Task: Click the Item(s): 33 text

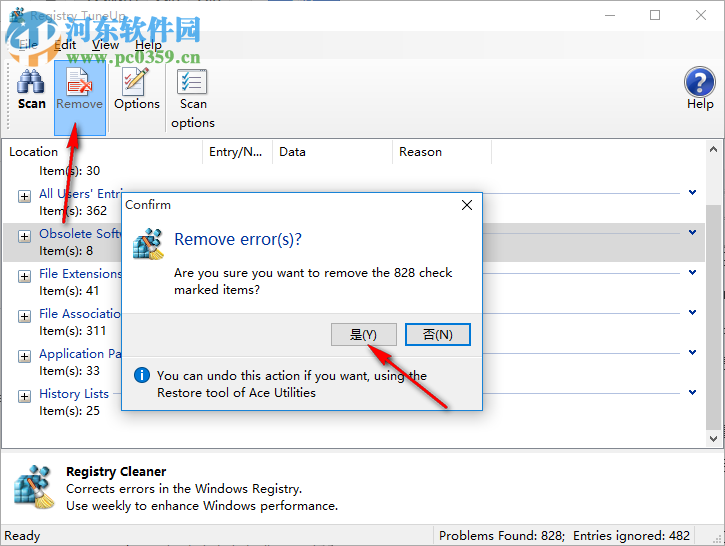Action: [69, 371]
